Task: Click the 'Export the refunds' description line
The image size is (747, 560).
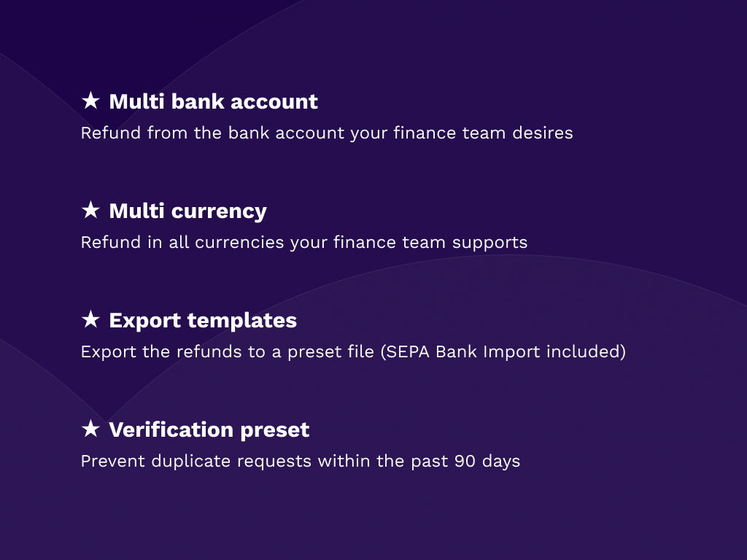Action: point(353,352)
